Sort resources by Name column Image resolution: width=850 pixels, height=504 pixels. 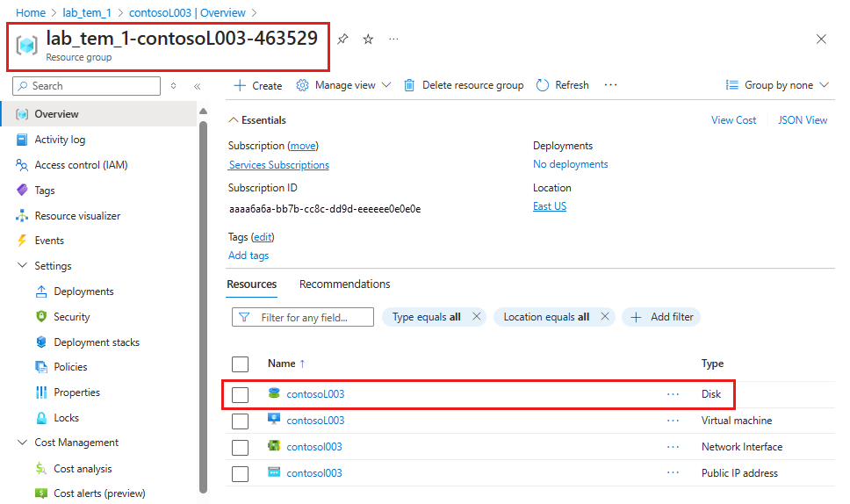(286, 364)
